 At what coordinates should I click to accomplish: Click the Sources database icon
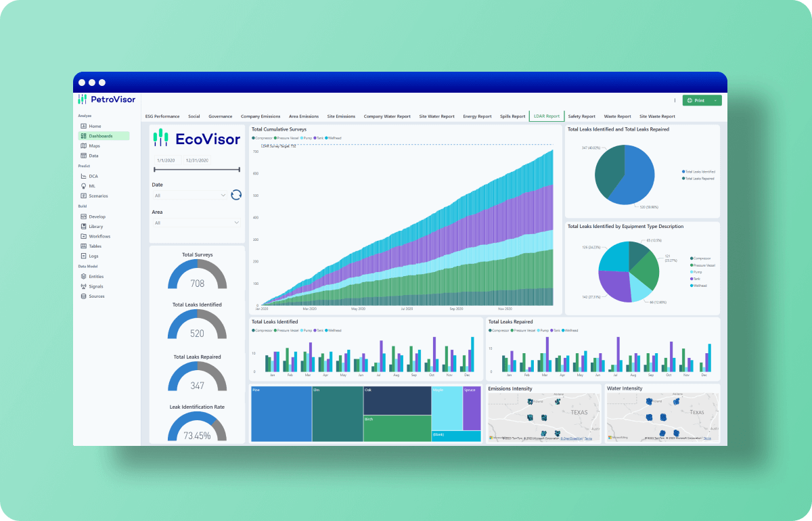coord(83,296)
